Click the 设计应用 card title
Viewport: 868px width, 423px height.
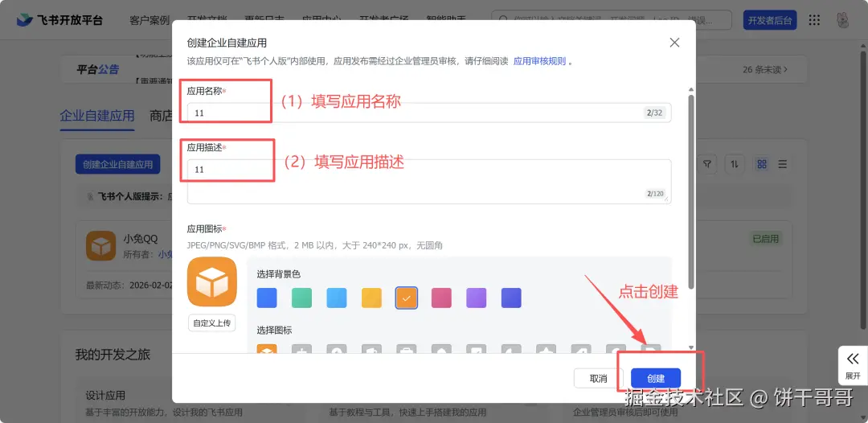(105, 396)
